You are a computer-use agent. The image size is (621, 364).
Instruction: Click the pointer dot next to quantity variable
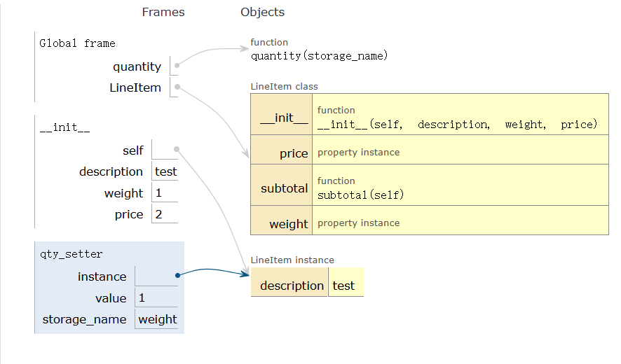(177, 66)
